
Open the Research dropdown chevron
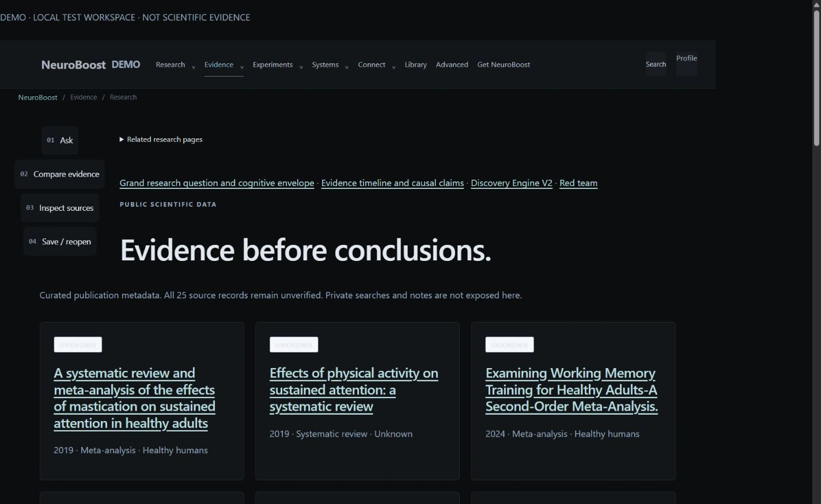(193, 67)
